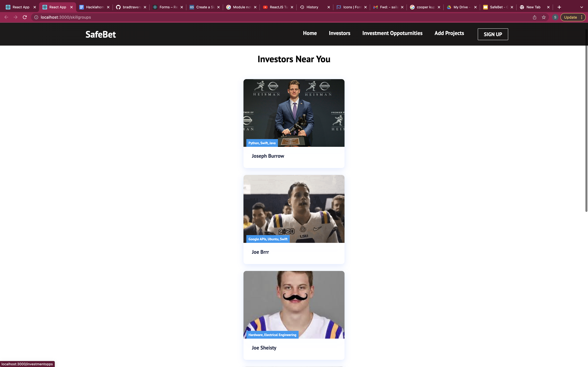Switch to the History tab
This screenshot has width=588, height=367.
coord(312,7)
